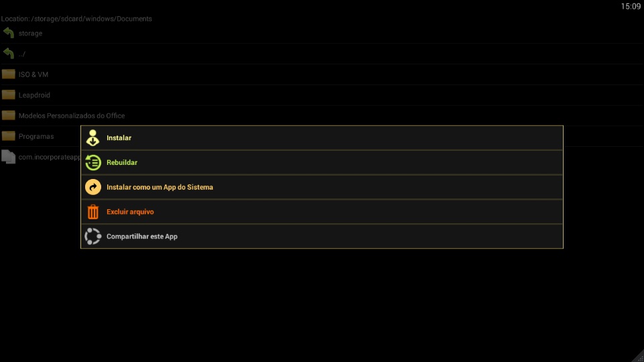Image resolution: width=644 pixels, height=362 pixels.
Task: Select the com.incorporateapp file
Action: click(40, 157)
